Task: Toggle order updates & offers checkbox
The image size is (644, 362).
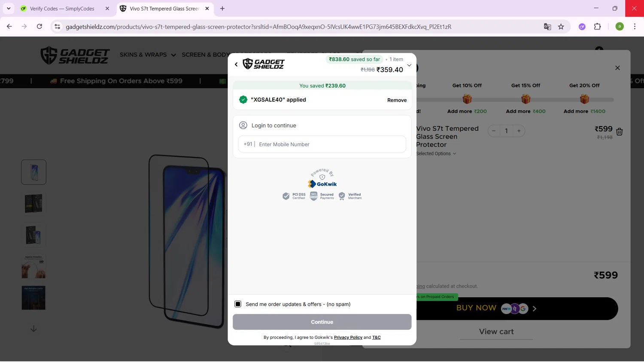Action: pos(238,304)
